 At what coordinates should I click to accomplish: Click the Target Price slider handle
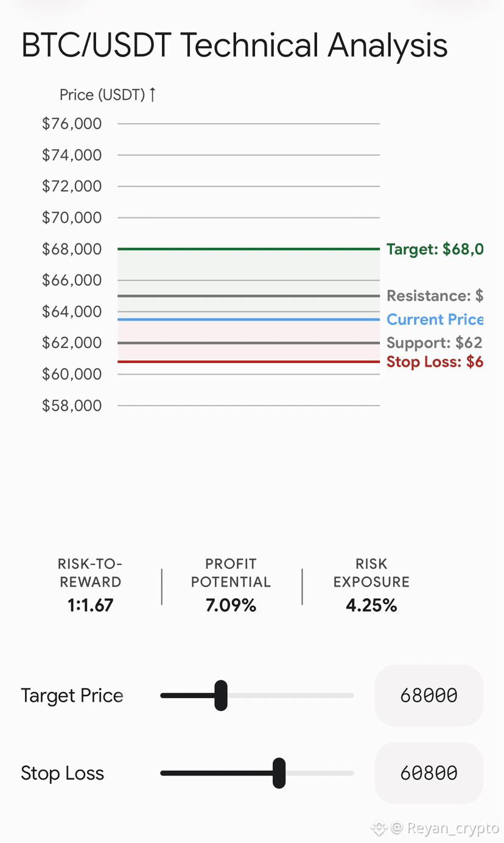click(221, 696)
